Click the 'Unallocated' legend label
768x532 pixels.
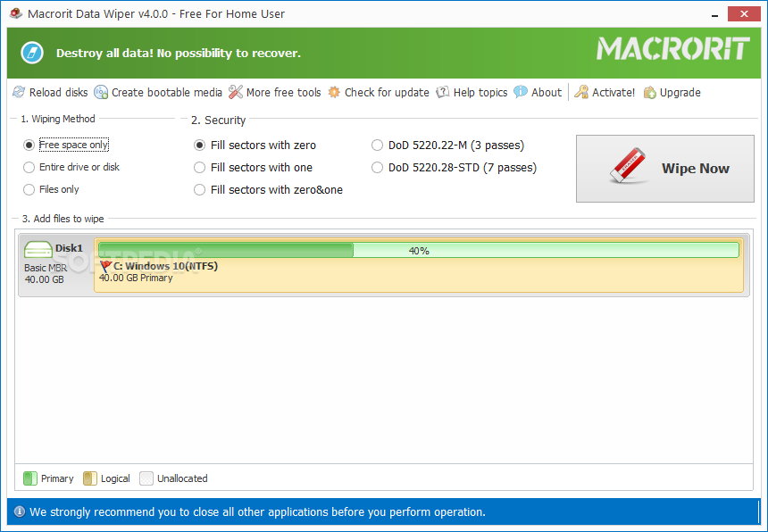[x=182, y=478]
